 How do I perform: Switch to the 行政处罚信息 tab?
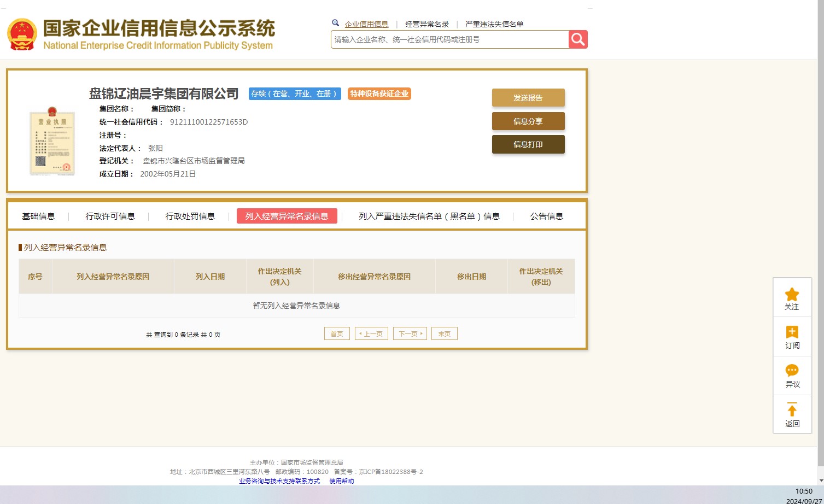(x=190, y=216)
